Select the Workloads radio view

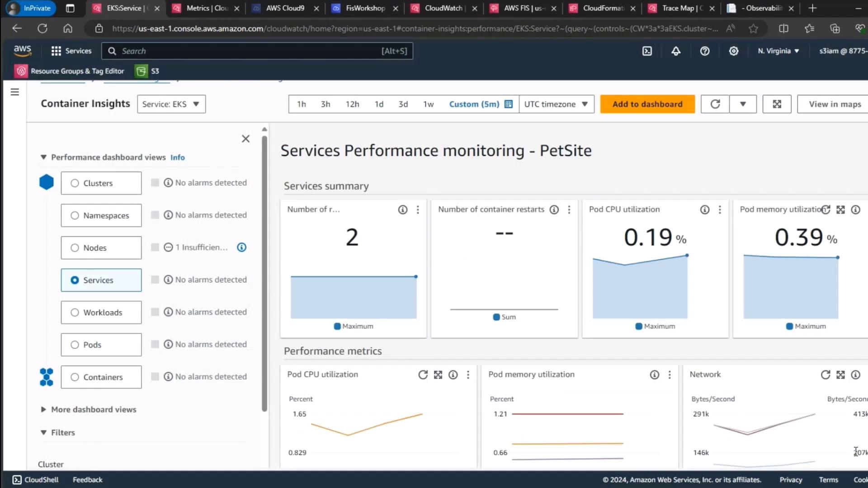pyautogui.click(x=75, y=312)
